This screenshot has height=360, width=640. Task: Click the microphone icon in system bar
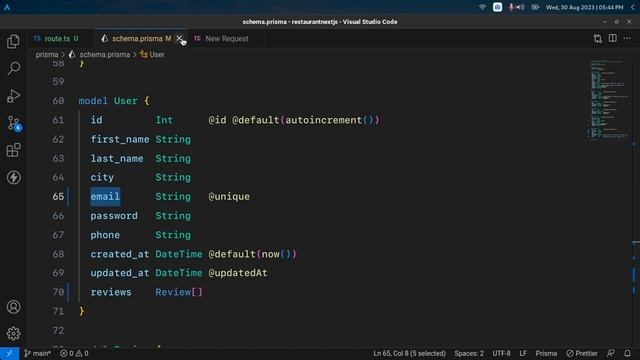coord(510,7)
